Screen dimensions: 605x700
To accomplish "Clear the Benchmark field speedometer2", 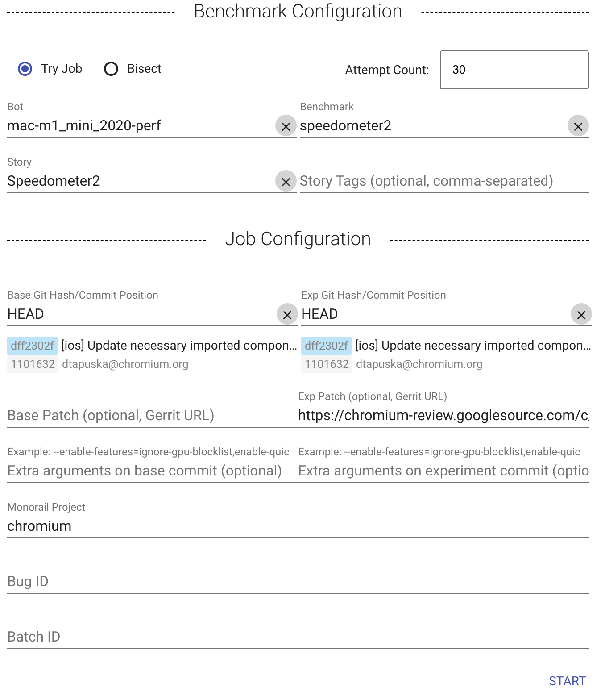I will (578, 126).
